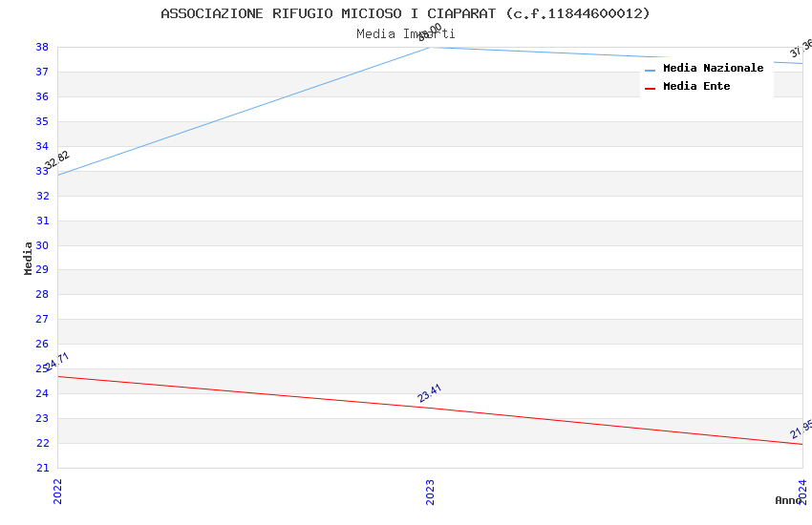Select the 23.41 data label

click(x=429, y=393)
